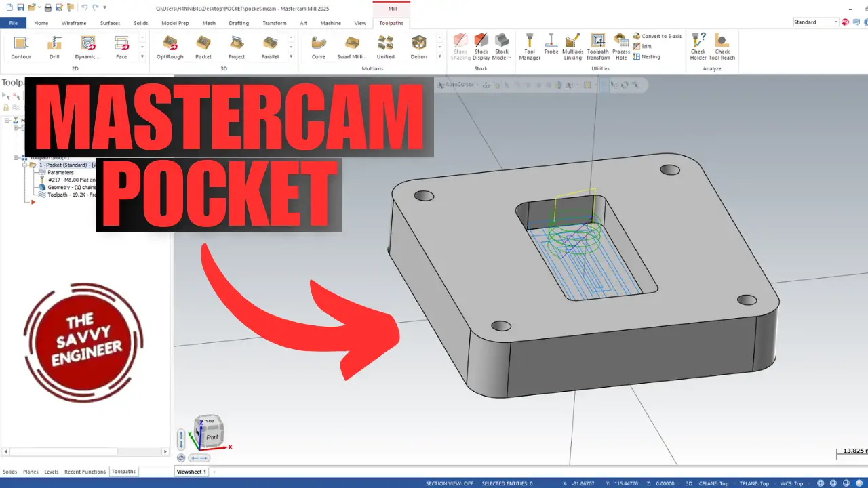Viewport: 868px width, 488px height.
Task: Click the New file icon
Action: click(9, 7)
